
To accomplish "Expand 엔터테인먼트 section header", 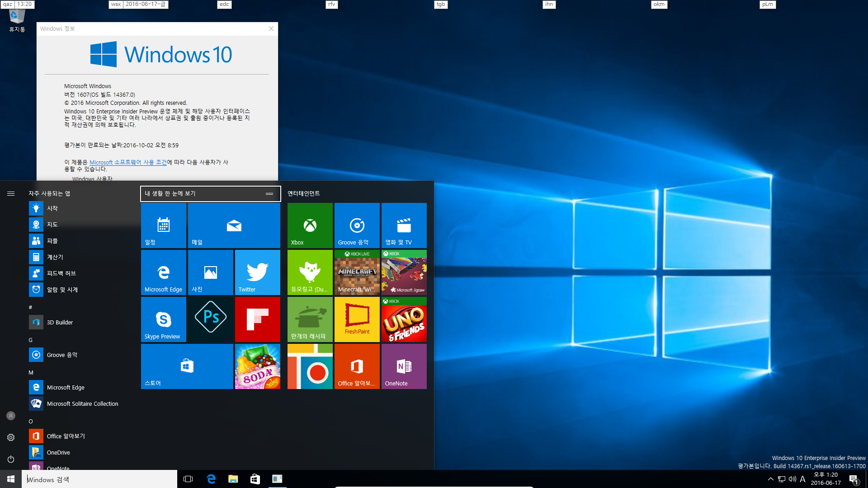I will (x=305, y=193).
